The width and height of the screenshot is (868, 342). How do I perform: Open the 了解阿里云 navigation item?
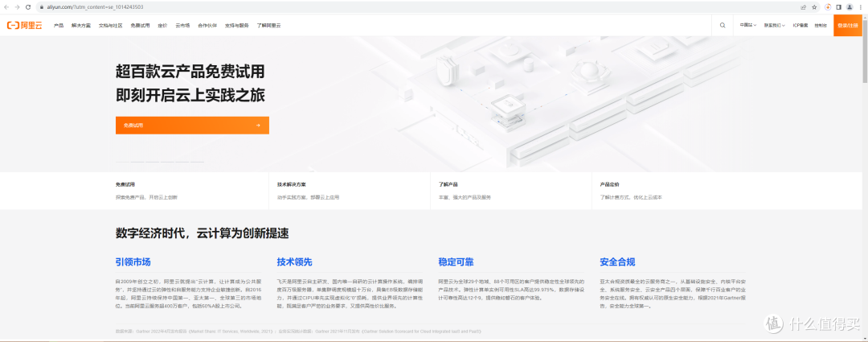pos(269,26)
